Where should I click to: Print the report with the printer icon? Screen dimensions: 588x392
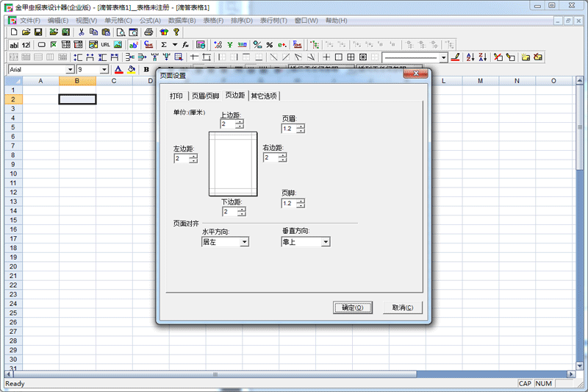click(x=148, y=32)
